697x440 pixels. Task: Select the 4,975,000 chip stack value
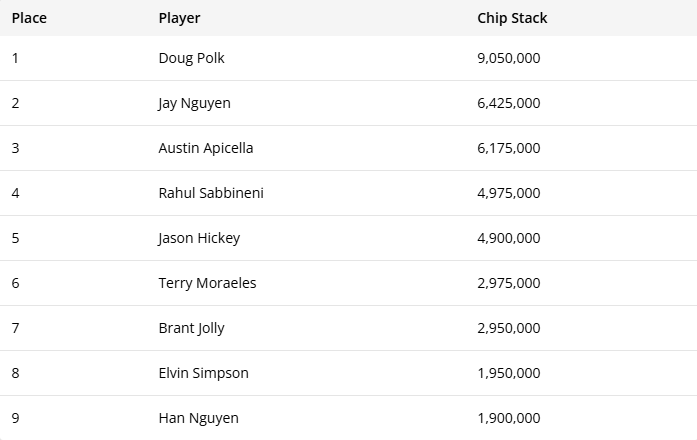click(509, 193)
